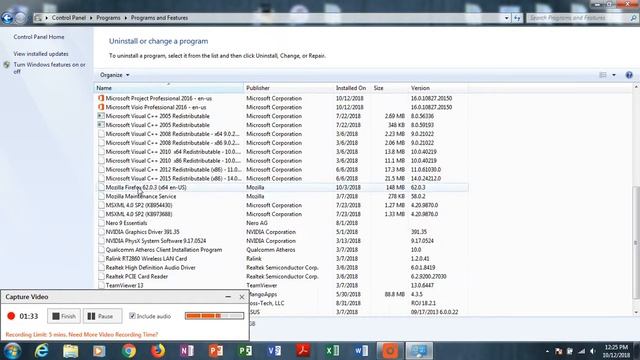Sort the list by the Version column
Viewport: 640px width, 360px height.
tap(438, 88)
